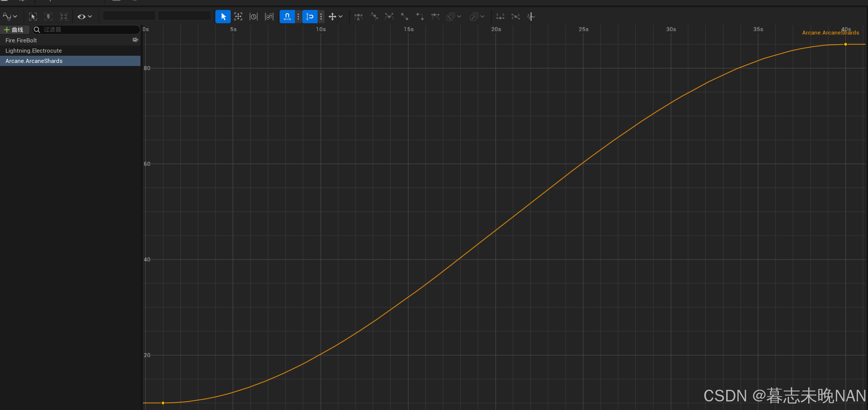The width and height of the screenshot is (868, 410).
Task: Click the second key value input field
Action: pos(184,16)
